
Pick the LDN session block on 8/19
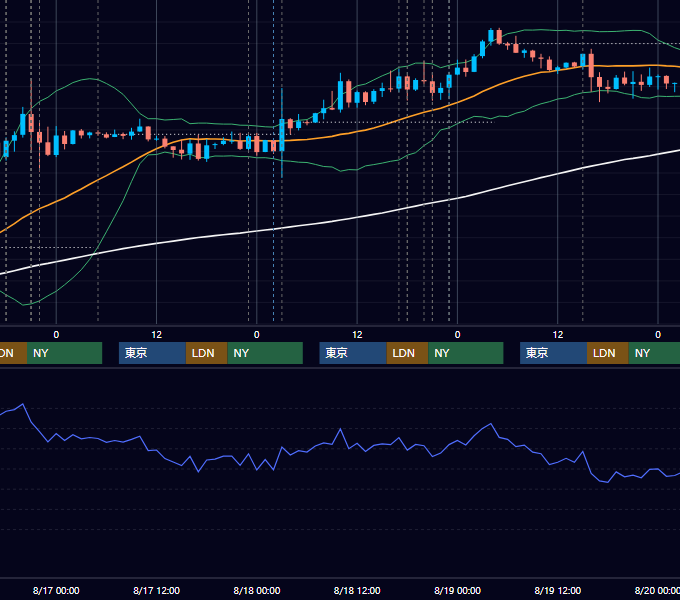click(x=608, y=353)
